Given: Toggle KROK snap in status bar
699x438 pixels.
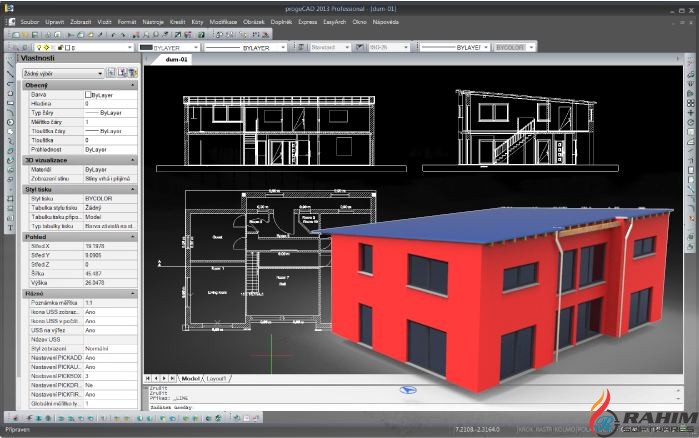Looking at the screenshot, I should pos(525,429).
